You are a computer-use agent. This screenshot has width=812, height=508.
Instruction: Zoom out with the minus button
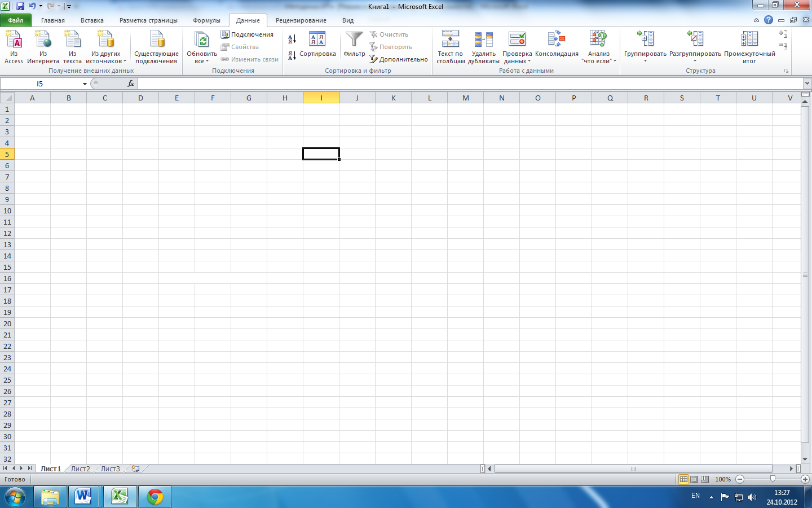click(740, 479)
